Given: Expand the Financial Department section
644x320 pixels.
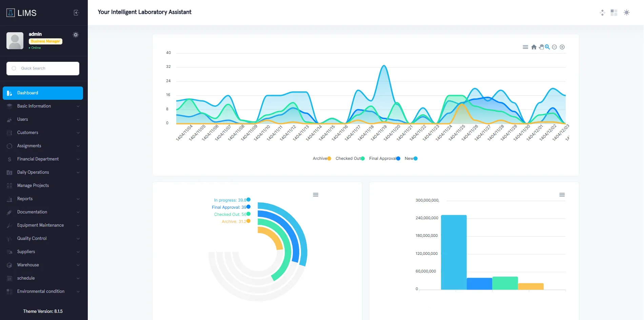Looking at the screenshot, I should [x=43, y=159].
